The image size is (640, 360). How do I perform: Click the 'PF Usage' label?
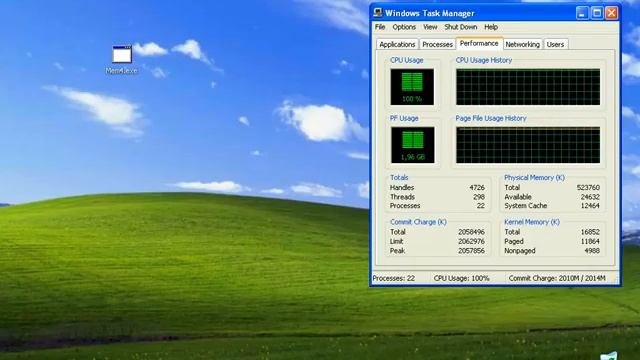404,118
